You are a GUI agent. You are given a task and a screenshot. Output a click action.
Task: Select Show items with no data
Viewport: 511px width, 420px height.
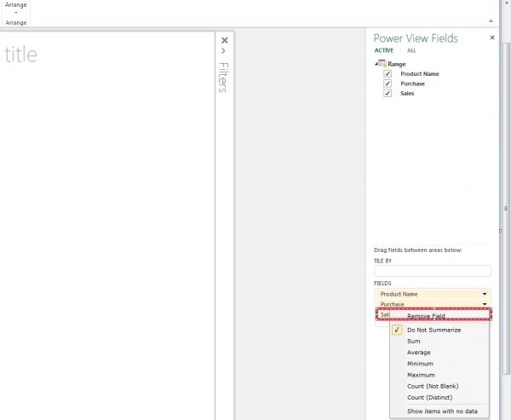(442, 411)
